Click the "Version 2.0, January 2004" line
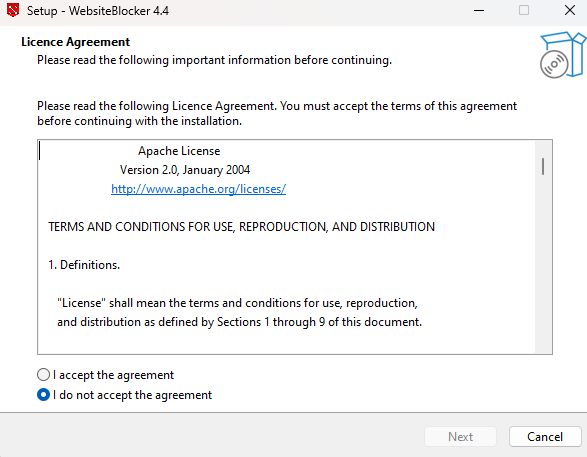Screen dimensions: 587x457 (185, 170)
